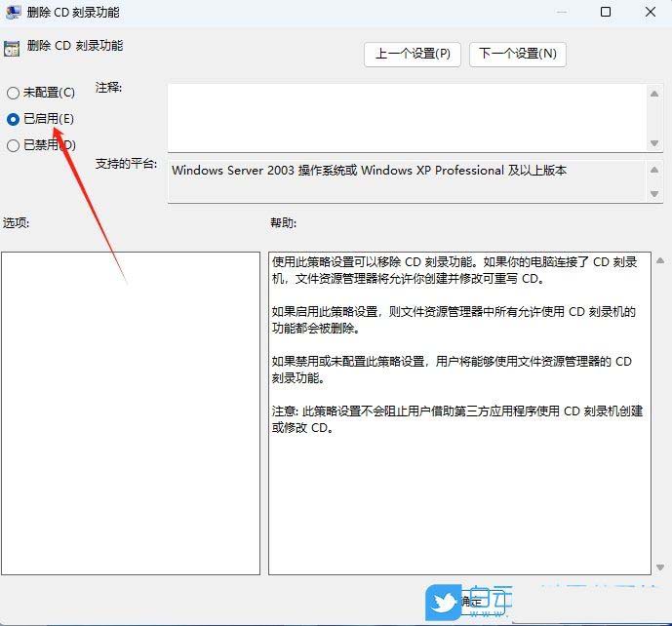Click the up arrow of the 支持的平台 scrollbar
This screenshot has width=672, height=626.
point(654,169)
